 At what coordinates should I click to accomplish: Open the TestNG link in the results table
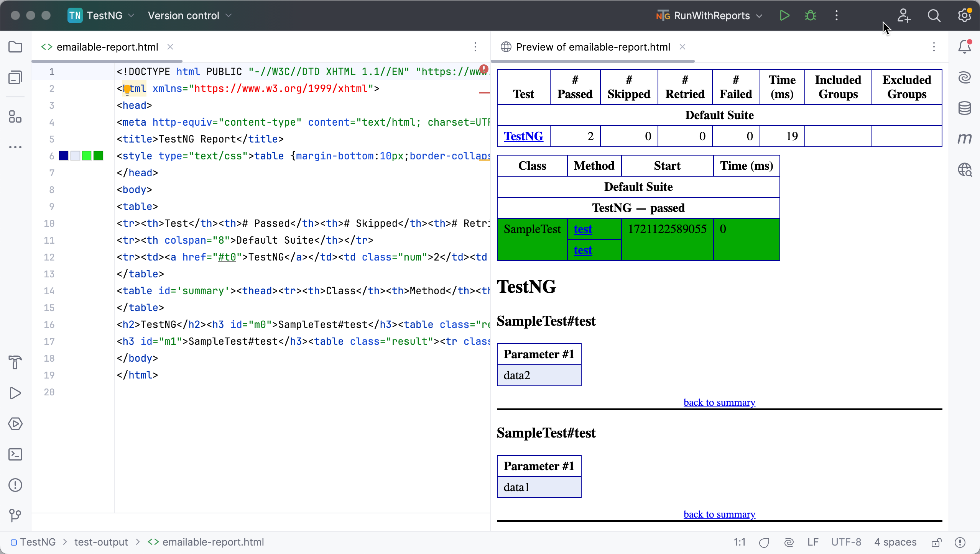coord(523,136)
